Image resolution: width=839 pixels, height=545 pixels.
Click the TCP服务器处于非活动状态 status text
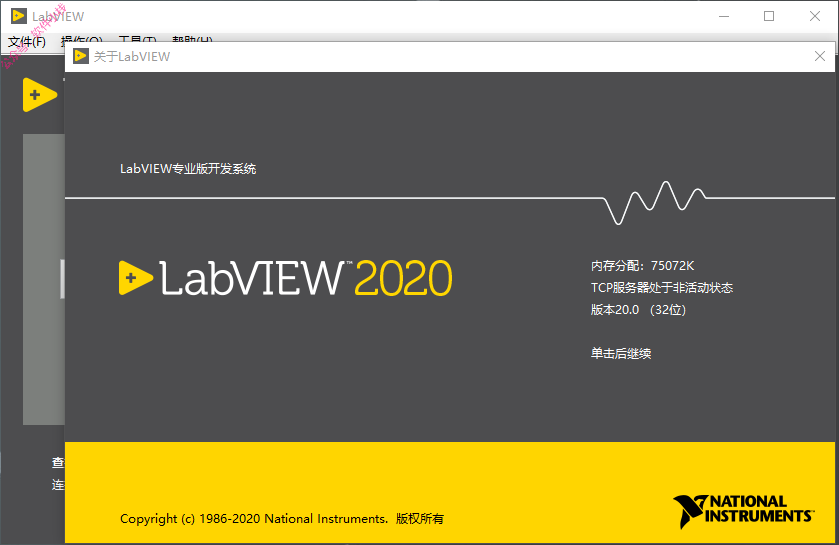(661, 288)
